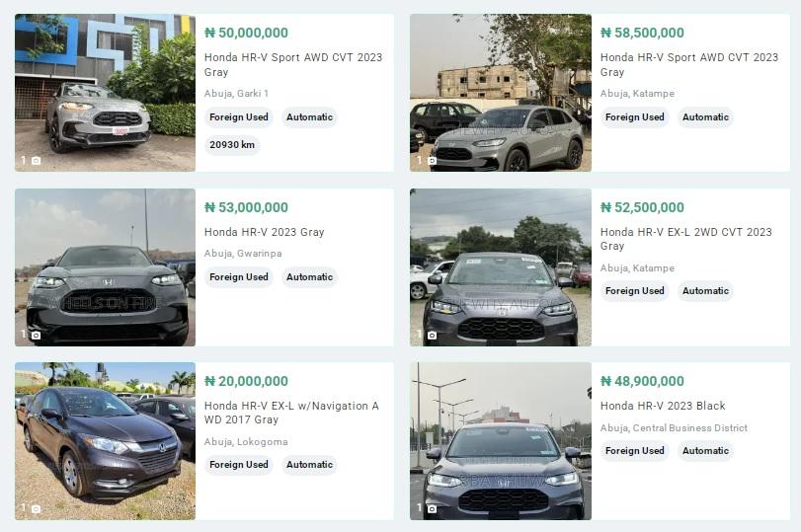Image resolution: width=801 pixels, height=532 pixels.
Task: Open the ₦50,000,000 Honda HR-V thumbnail
Action: 105,92
